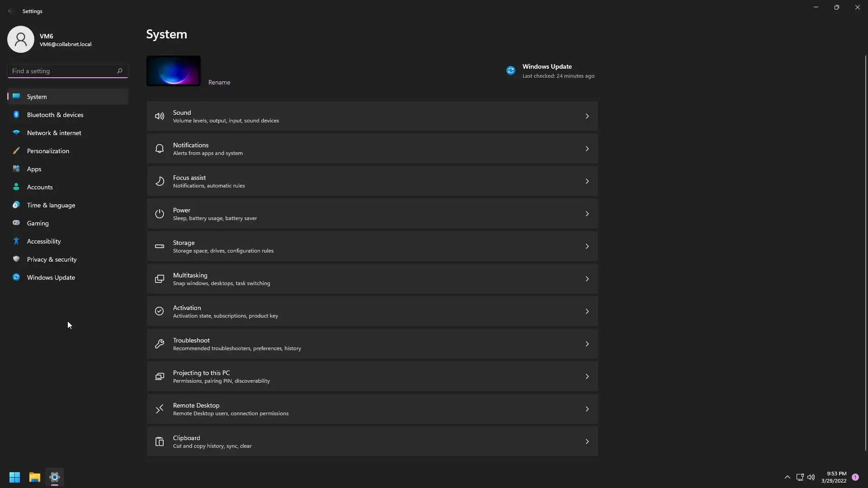
Task: Expand the Remote Desktop row chevron
Action: pos(587,409)
